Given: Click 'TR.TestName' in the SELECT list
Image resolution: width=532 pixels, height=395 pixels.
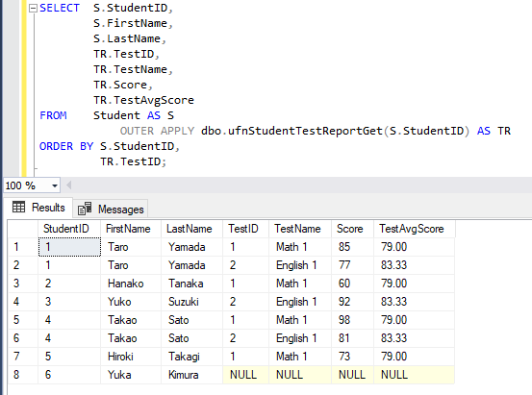Looking at the screenshot, I should pyautogui.click(x=130, y=69).
